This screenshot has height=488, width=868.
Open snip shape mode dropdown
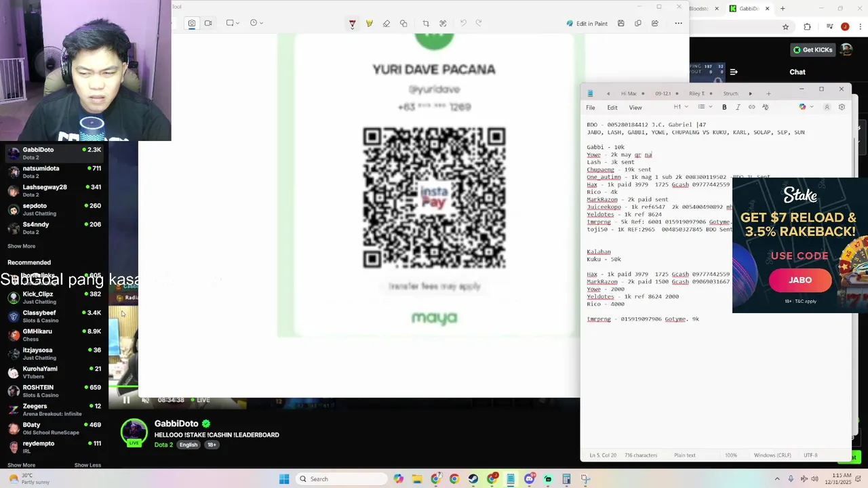(x=233, y=23)
